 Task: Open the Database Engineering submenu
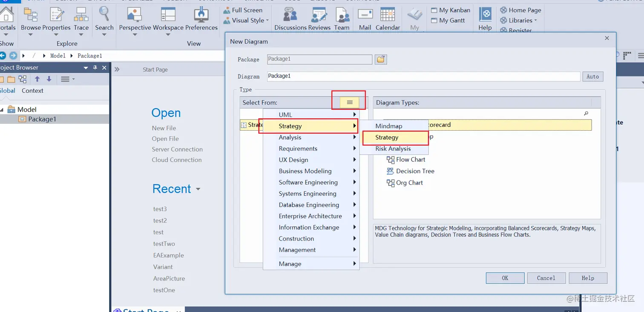pyautogui.click(x=311, y=205)
